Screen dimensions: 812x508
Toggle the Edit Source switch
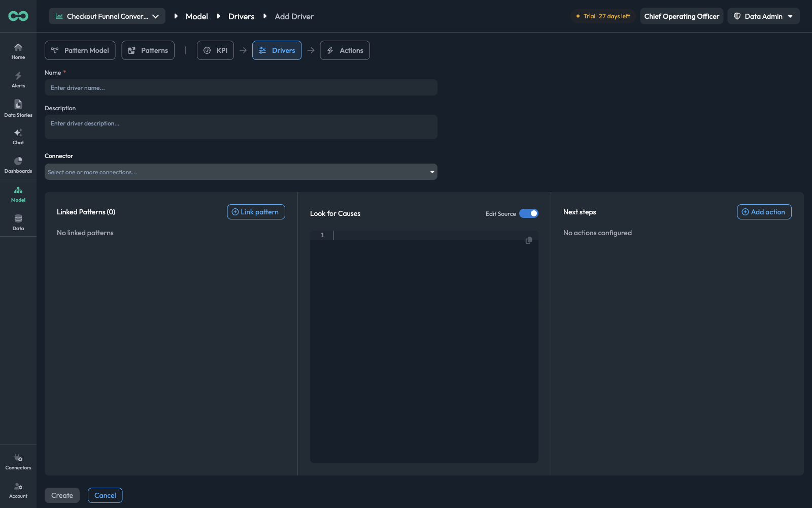(529, 213)
